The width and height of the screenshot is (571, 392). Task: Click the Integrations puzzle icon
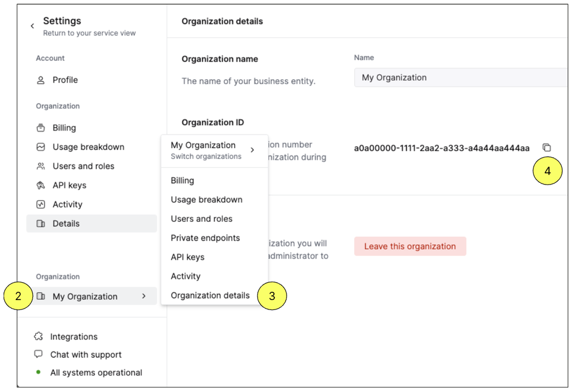point(38,336)
